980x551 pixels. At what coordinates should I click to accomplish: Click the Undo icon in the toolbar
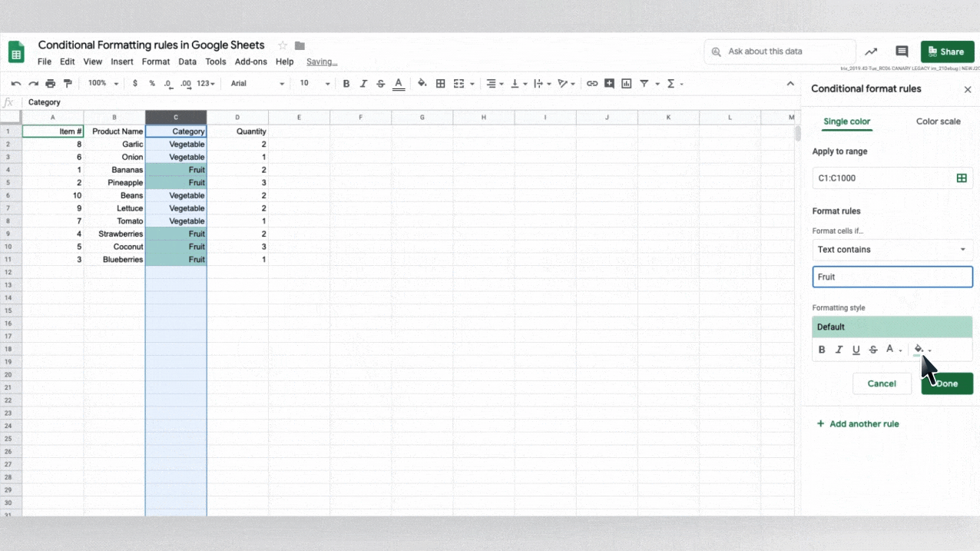pos(16,84)
